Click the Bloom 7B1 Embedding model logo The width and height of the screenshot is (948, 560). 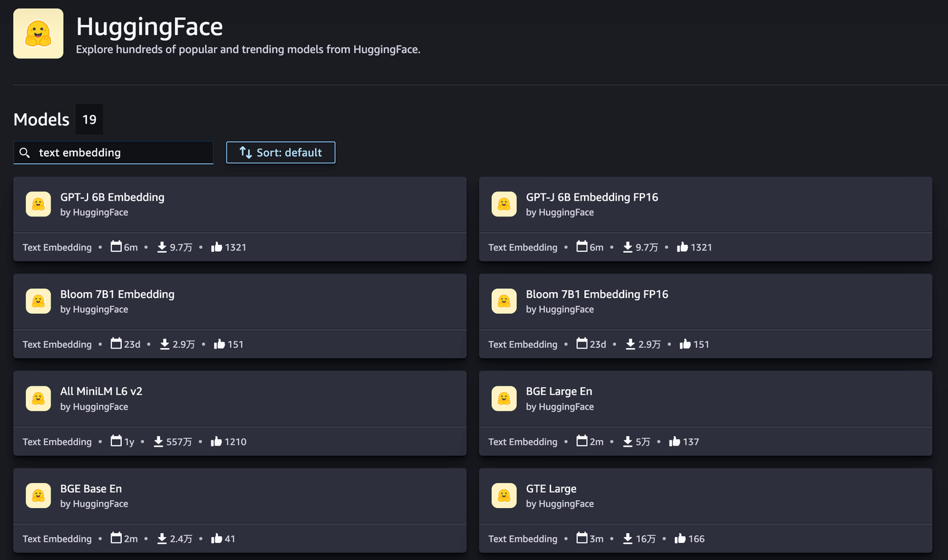[x=38, y=301]
